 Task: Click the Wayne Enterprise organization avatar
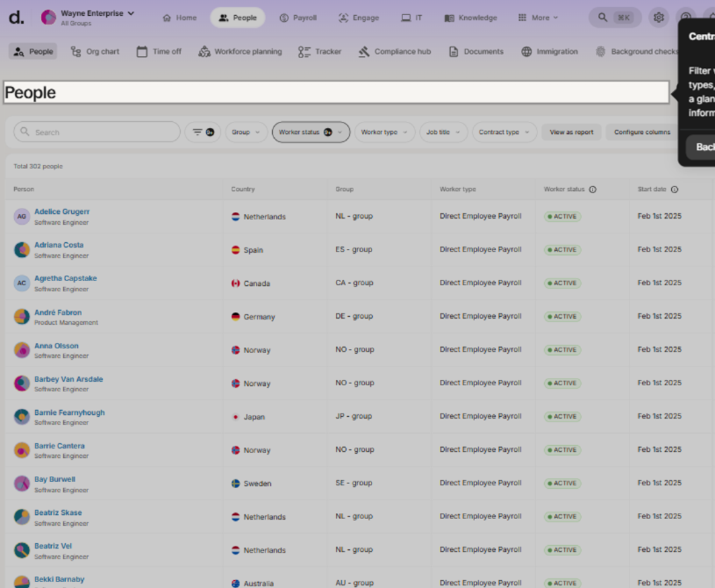click(49, 18)
